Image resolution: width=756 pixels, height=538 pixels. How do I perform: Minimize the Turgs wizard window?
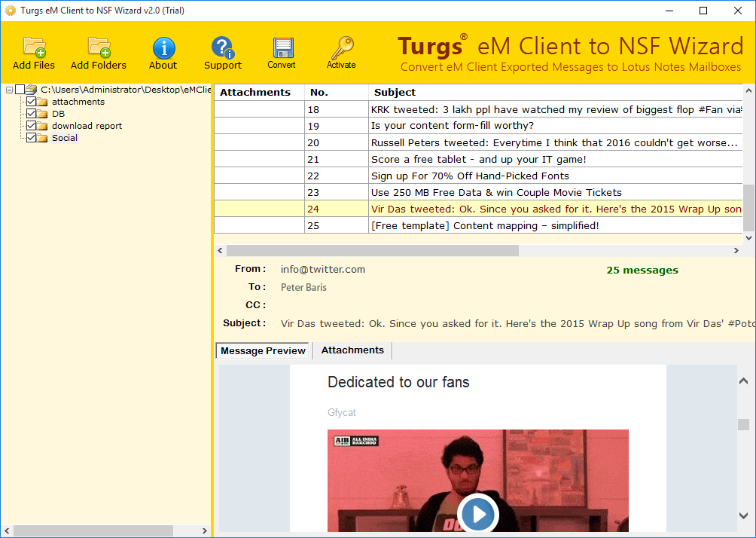tap(669, 11)
